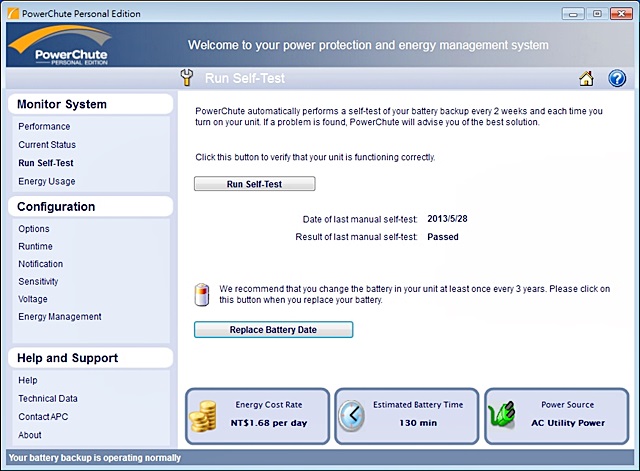
Task: Maximize the PowerChute window
Action: tap(597, 14)
